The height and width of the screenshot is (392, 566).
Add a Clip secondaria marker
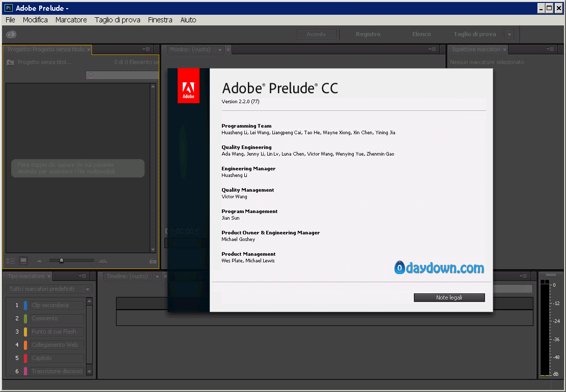[x=57, y=306]
